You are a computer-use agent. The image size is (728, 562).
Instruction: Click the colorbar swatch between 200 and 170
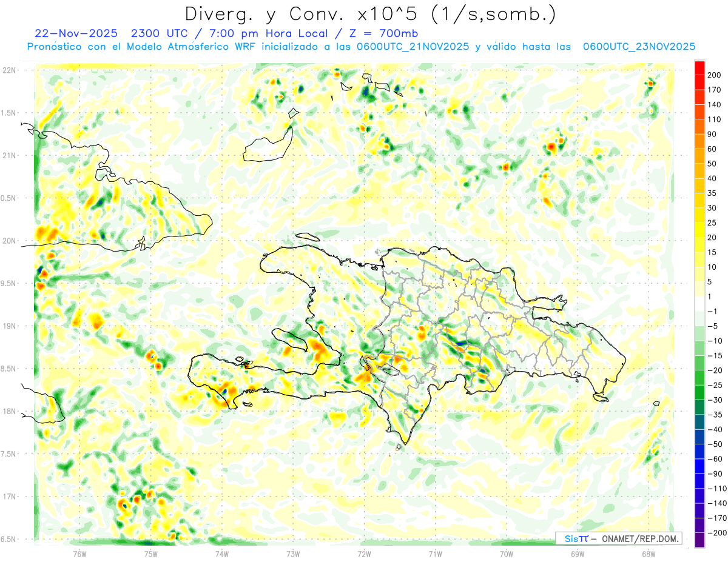click(699, 82)
